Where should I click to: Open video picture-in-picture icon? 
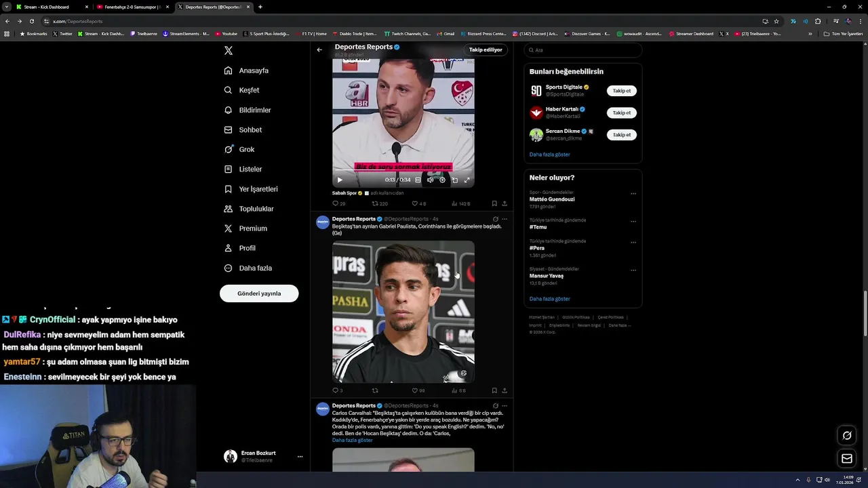454,180
